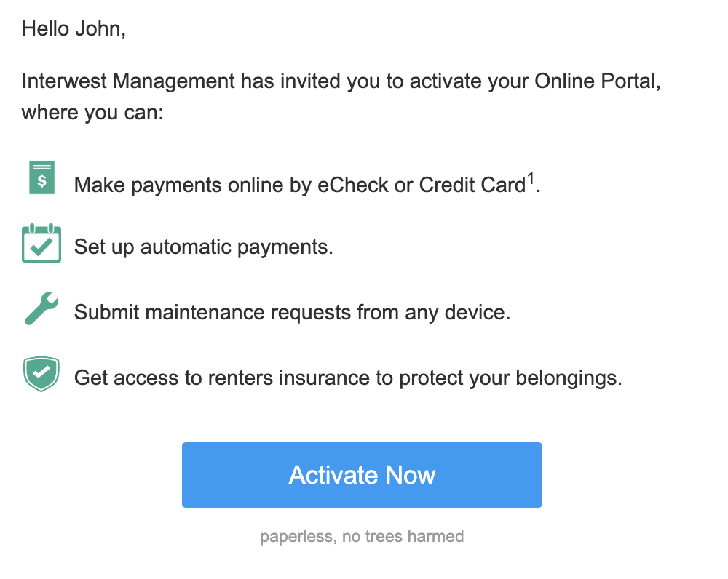This screenshot has height=579, width=728.
Task: Click the shield checkmark insurance icon
Action: tap(41, 374)
